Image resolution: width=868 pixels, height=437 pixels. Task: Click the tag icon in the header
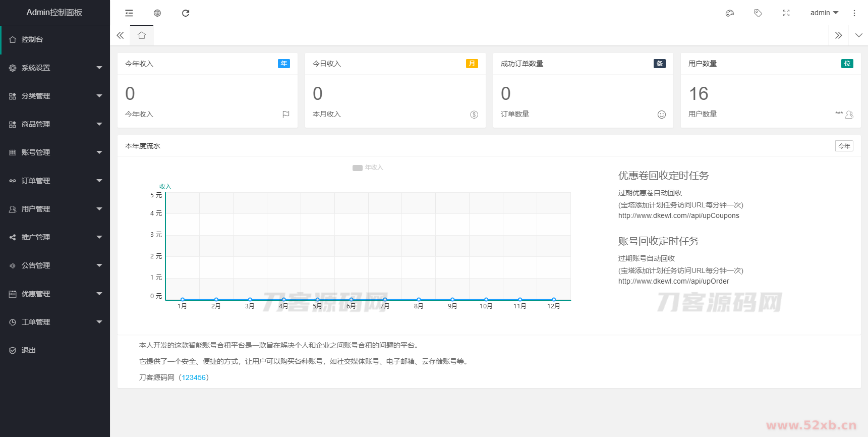(758, 13)
